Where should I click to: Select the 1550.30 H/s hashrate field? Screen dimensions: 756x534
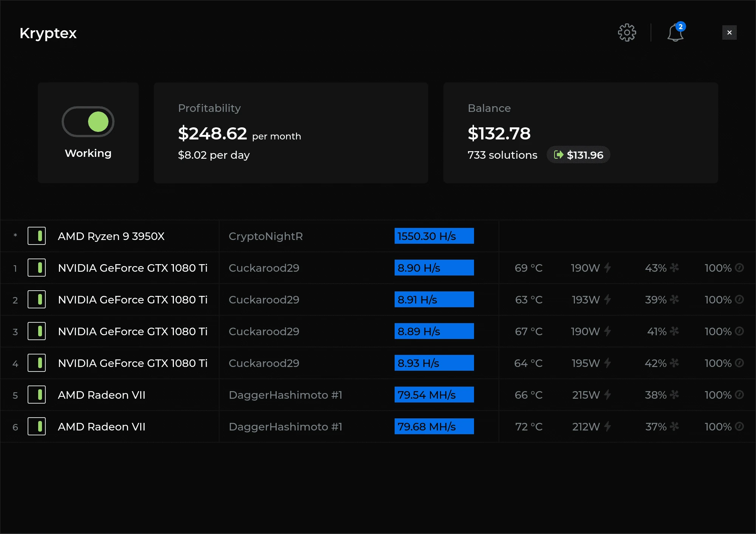(x=434, y=236)
